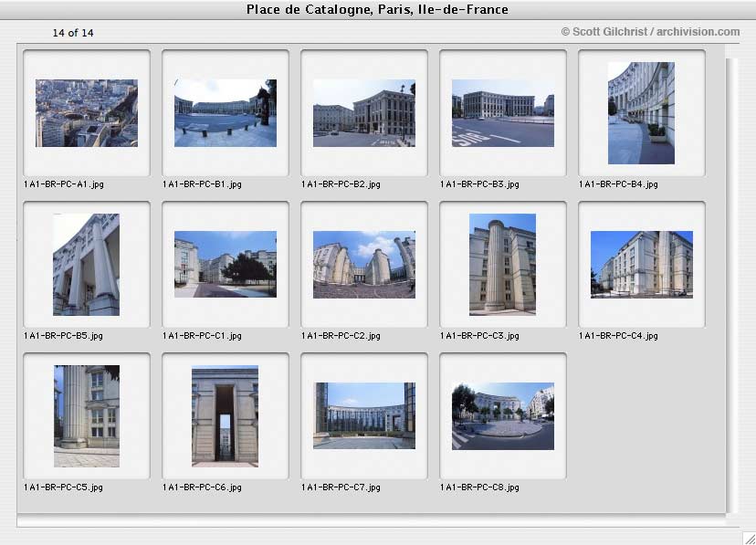
Task: Click the vertical scrollbar beside the thumbnail grid
Action: point(732,286)
